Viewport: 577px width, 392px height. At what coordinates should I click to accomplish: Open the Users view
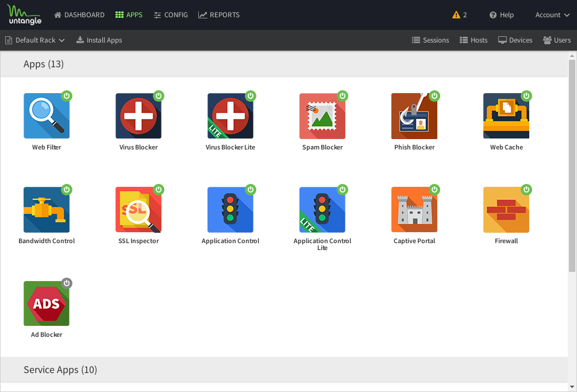(557, 40)
